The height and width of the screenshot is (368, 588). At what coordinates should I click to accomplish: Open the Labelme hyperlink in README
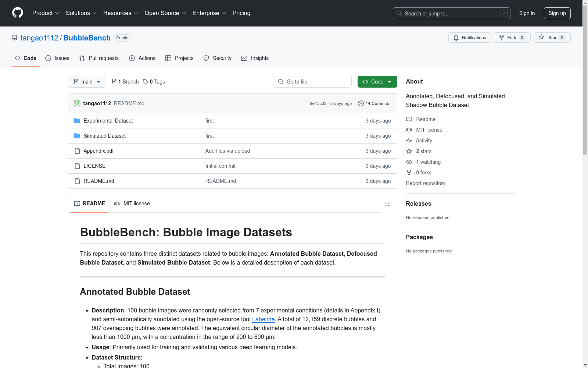(x=263, y=319)
